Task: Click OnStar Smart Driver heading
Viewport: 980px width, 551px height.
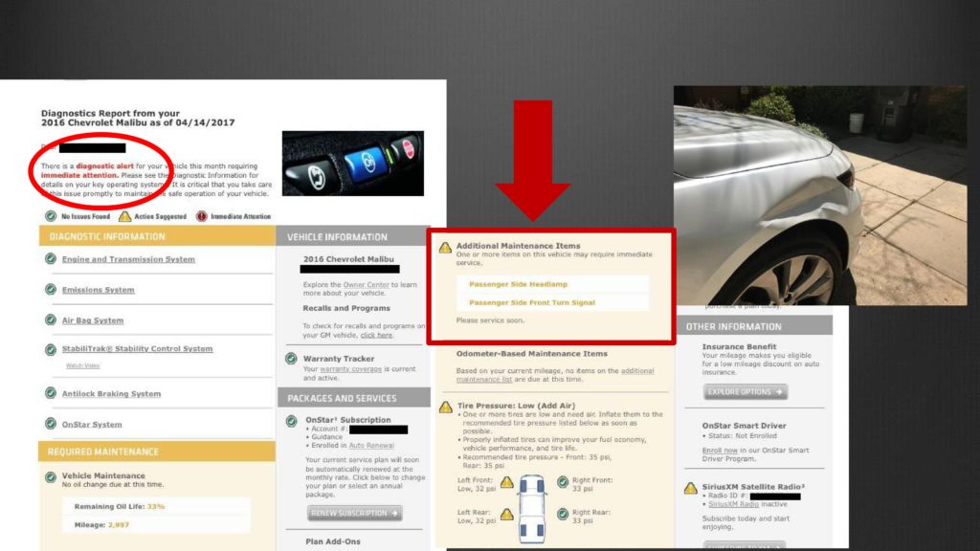Action: tap(744, 426)
